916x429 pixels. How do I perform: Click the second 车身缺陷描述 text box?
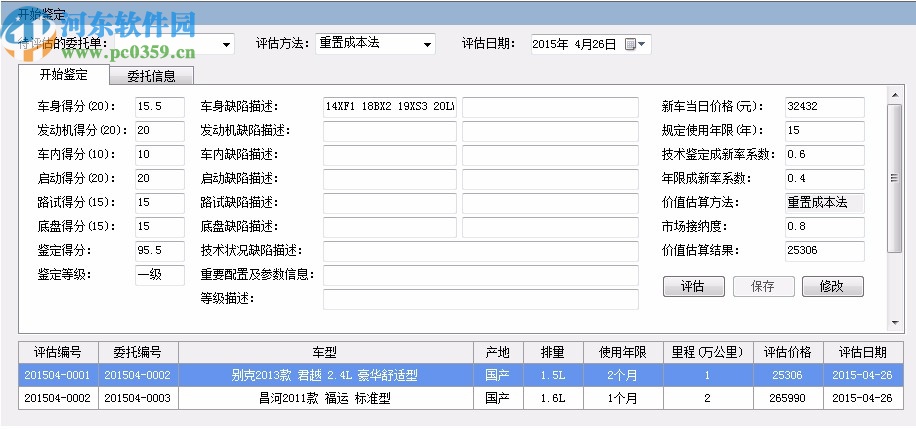click(x=550, y=107)
